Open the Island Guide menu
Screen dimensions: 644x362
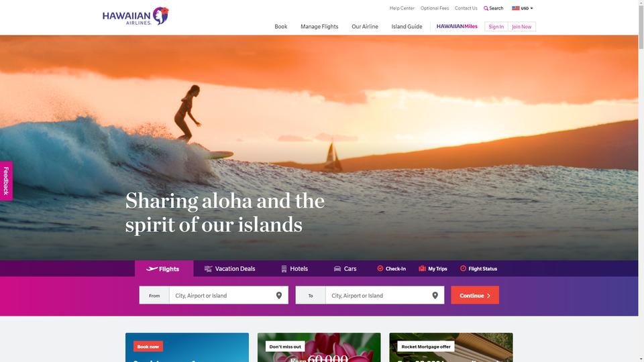coord(407,27)
